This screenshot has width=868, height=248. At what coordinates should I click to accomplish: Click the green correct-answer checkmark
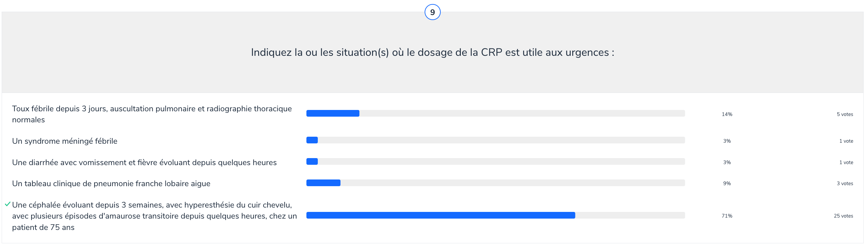pyautogui.click(x=7, y=204)
